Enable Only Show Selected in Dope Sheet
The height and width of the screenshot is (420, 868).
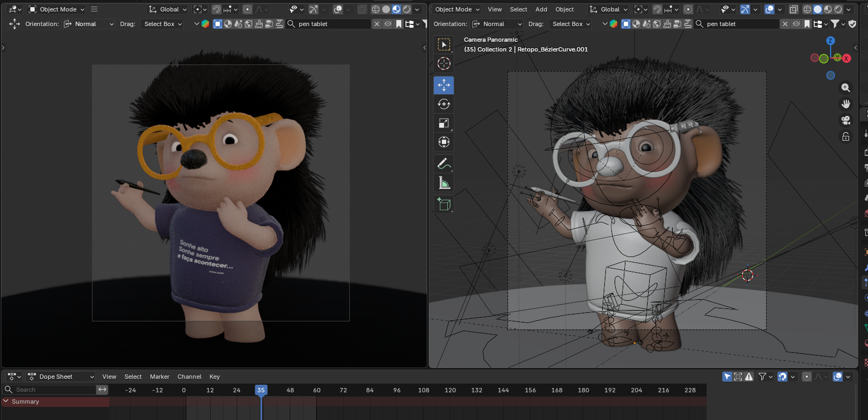(727, 377)
